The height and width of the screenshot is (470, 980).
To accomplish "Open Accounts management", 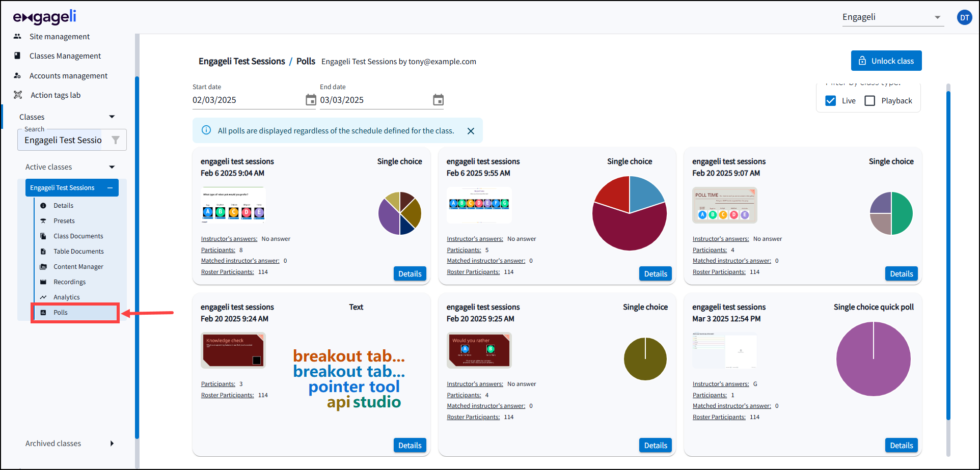I will [68, 76].
